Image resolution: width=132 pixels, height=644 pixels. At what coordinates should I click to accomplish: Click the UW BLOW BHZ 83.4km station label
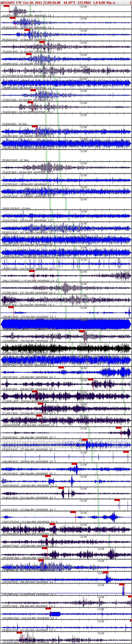(x=16, y=209)
